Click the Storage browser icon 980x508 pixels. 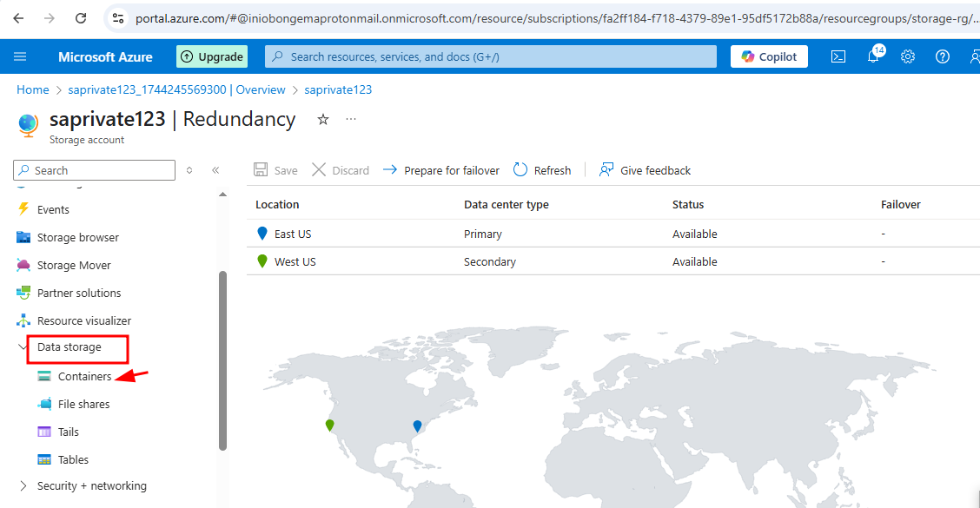23,237
